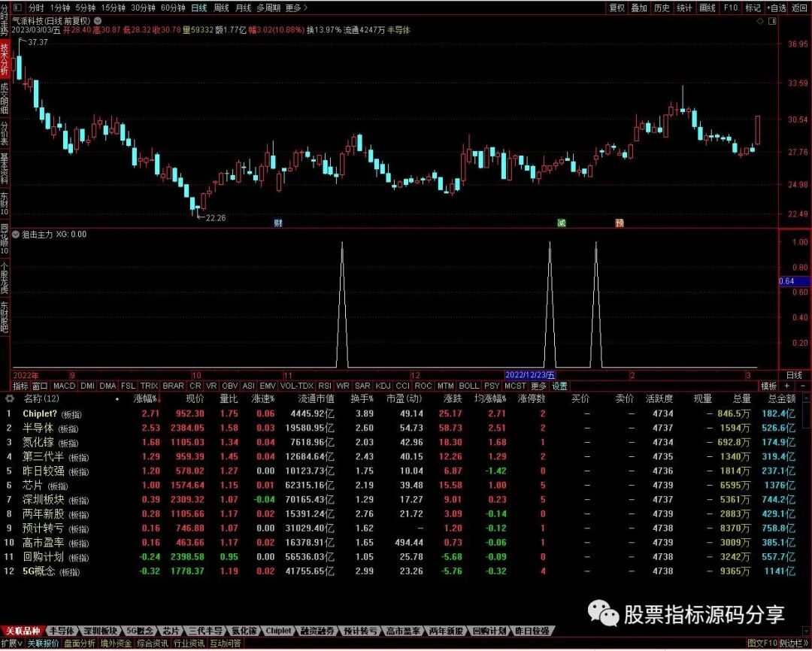Image resolution: width=812 pixels, height=651 pixels.
Task: Select the 60分钟 period
Action: [x=173, y=8]
